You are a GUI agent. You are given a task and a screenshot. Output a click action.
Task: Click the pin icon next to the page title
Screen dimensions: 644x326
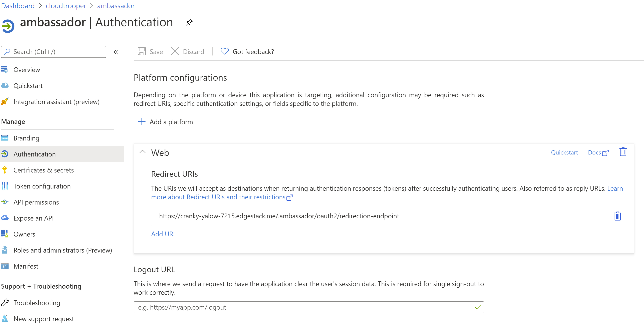coord(189,22)
